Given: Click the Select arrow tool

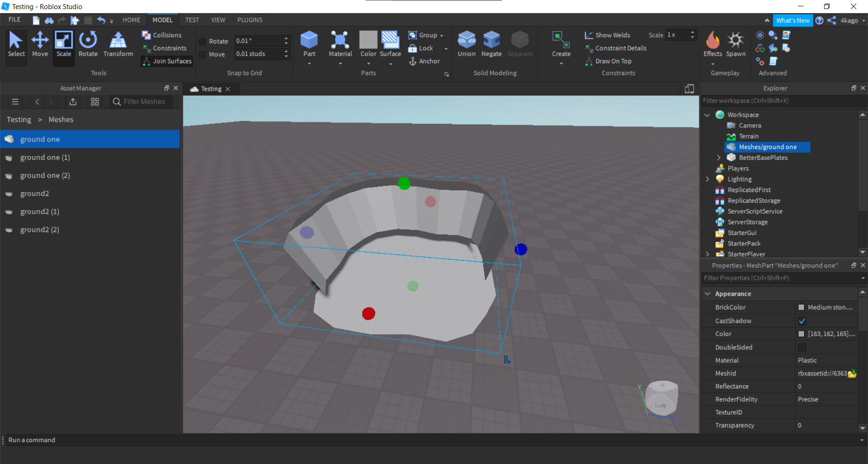Looking at the screenshot, I should pyautogui.click(x=16, y=44).
